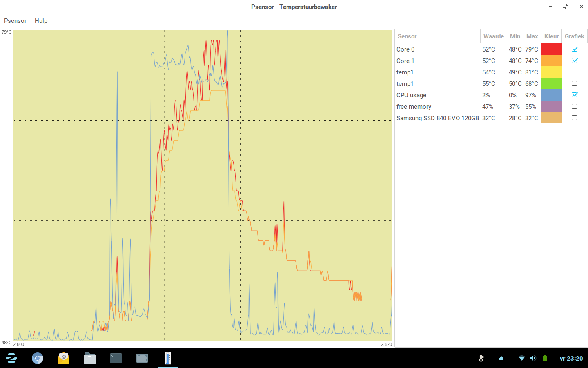
Task: Click the Min column header
Action: point(515,36)
